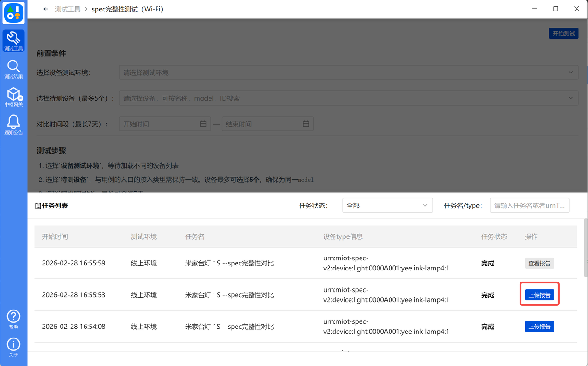This screenshot has width=588, height=366.
Task: Open the 选择设备测试环境 dropdown
Action: pos(349,73)
